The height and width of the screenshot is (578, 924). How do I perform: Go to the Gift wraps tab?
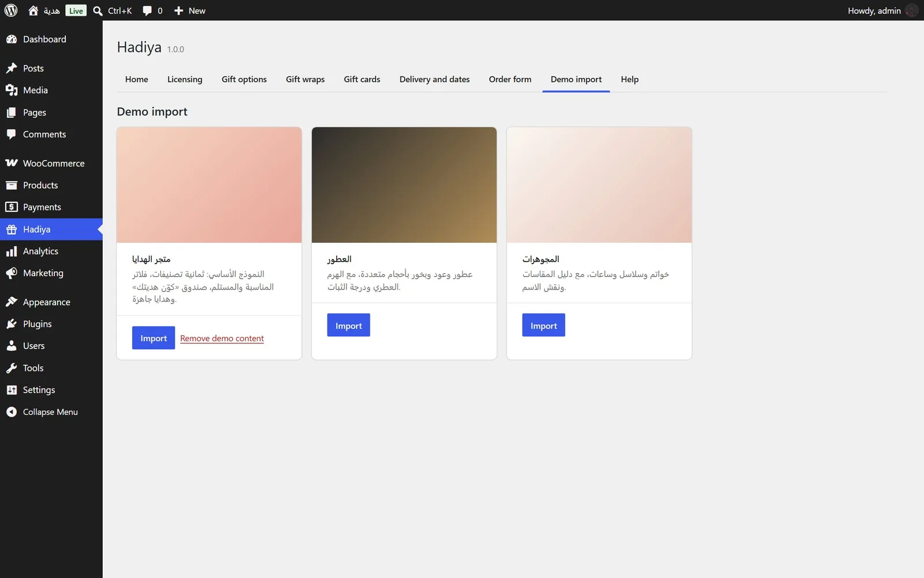pos(305,79)
